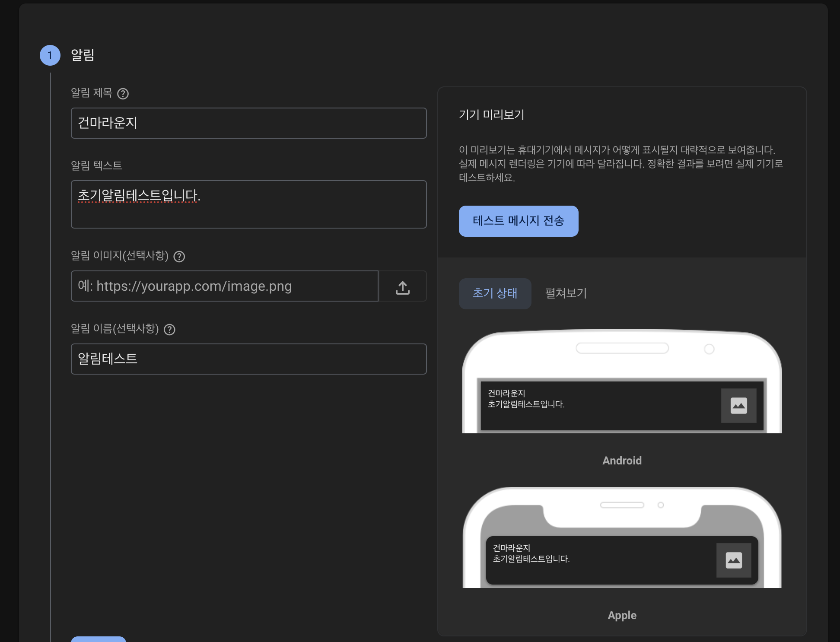Image resolution: width=840 pixels, height=642 pixels.
Task: Click Apple preview image placeholder icon
Action: (x=733, y=560)
